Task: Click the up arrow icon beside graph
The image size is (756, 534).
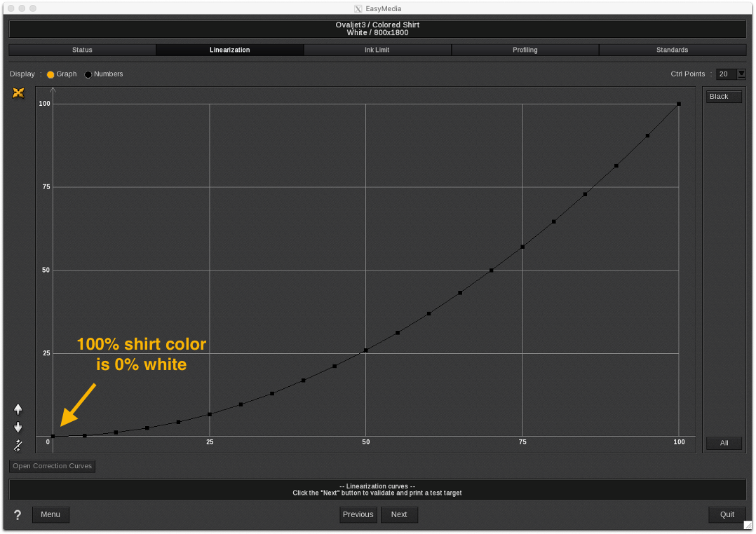Action: tap(18, 409)
